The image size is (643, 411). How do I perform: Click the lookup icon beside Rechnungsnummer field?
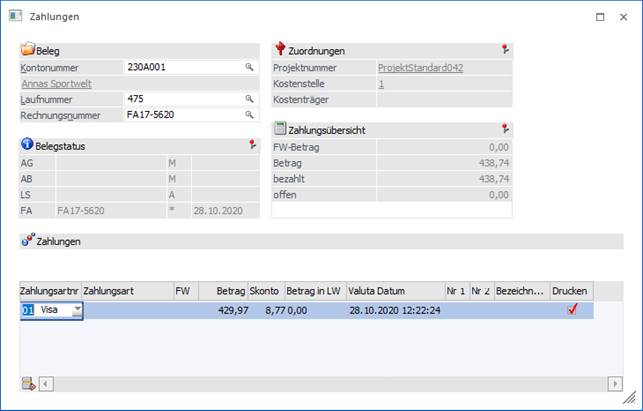250,115
